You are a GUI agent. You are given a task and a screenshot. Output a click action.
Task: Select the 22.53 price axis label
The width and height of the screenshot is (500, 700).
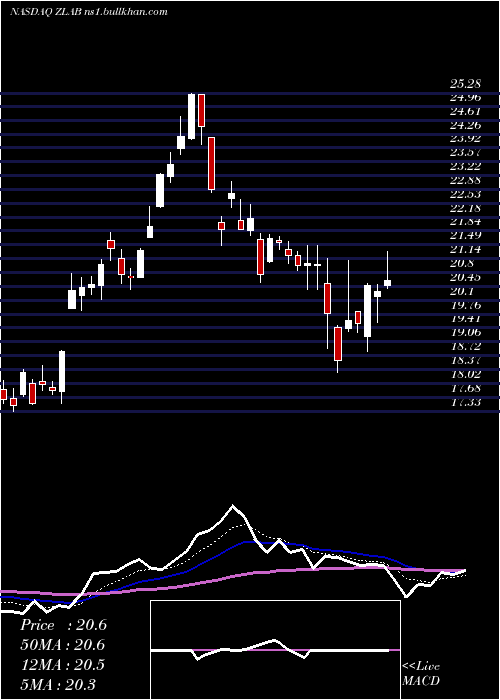464,194
